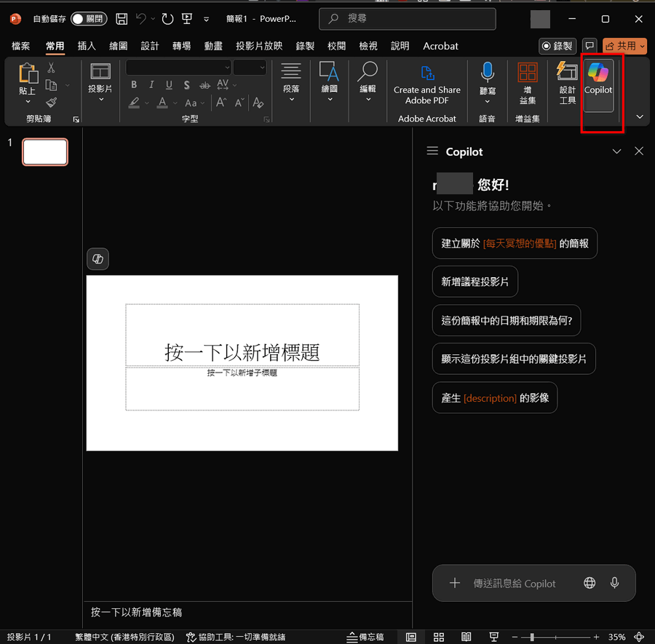Click the microphone icon in Copilot input
The image size is (655, 644).
(615, 583)
